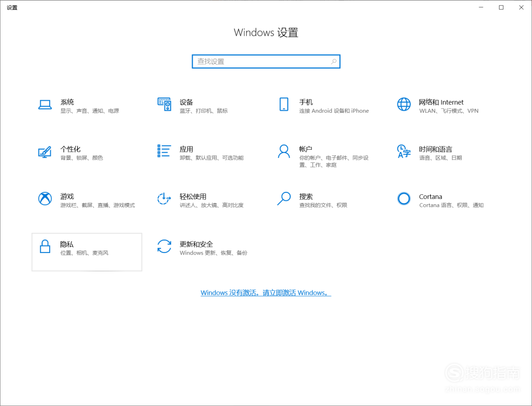Image resolution: width=532 pixels, height=406 pixels.
Task: Click the 设备 keyboard and speaker icon
Action: pos(164,104)
